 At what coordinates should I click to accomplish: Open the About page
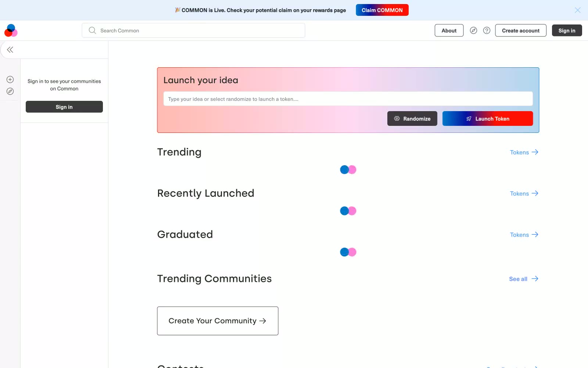tap(449, 31)
